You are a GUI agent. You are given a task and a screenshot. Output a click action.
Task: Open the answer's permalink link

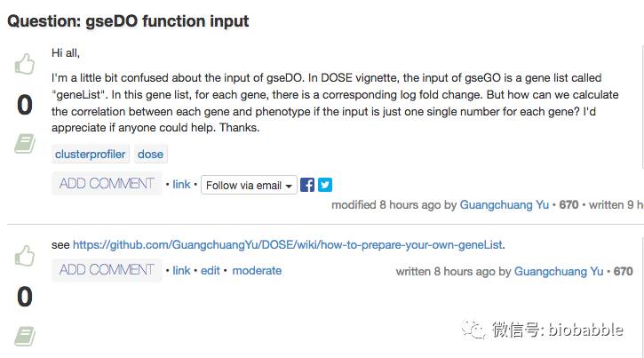click(181, 271)
